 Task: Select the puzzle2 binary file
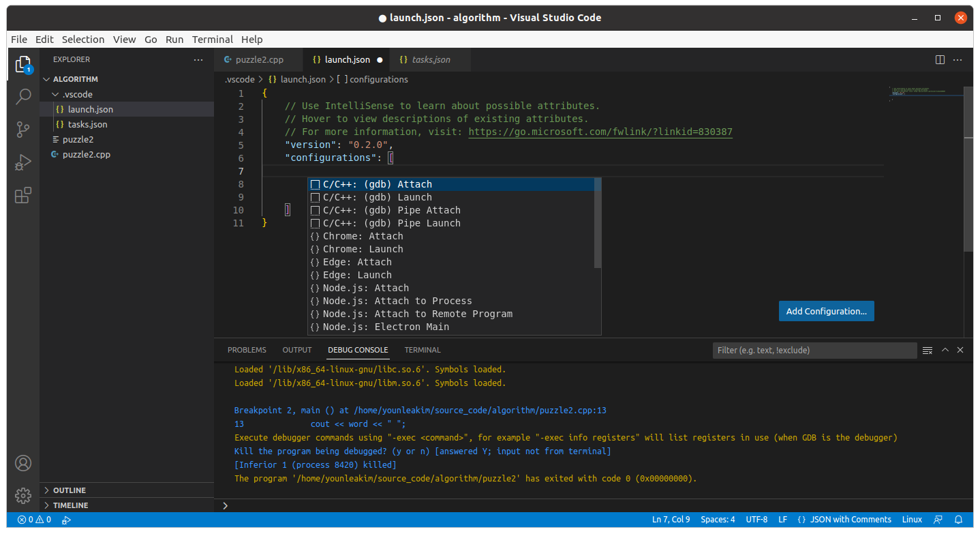click(127, 139)
